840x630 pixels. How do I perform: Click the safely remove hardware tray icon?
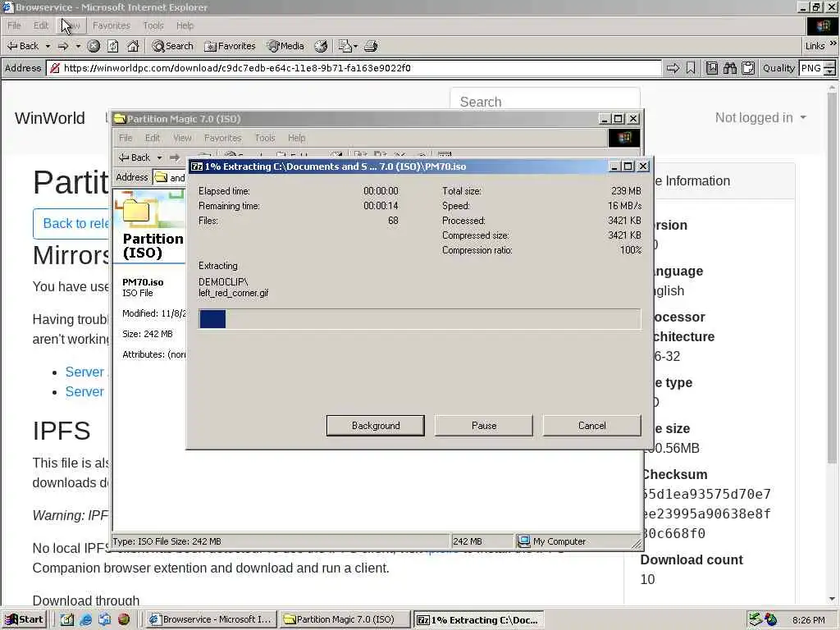[x=756, y=619]
